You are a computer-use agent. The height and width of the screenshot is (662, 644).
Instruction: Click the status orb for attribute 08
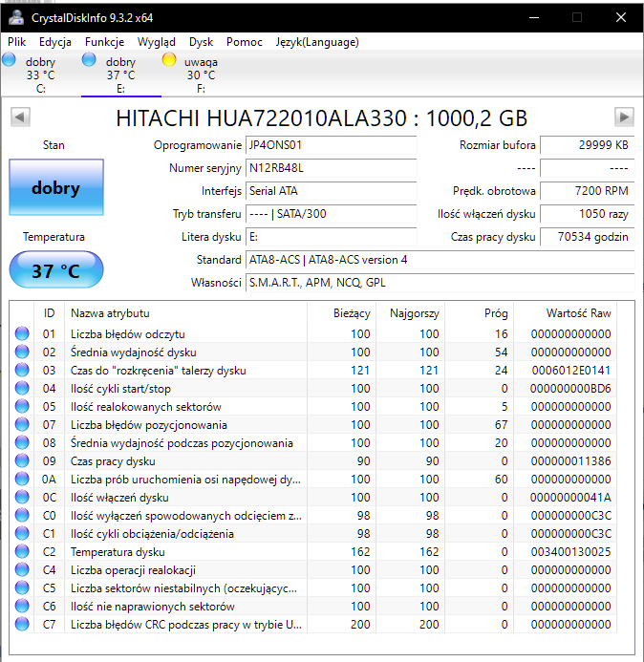22,442
